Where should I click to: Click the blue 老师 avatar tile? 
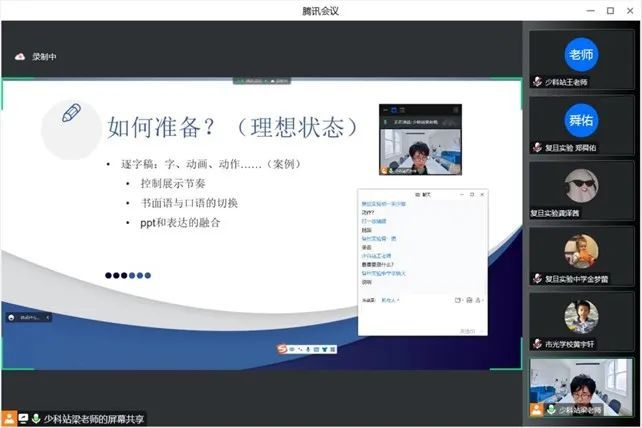pyautogui.click(x=581, y=54)
